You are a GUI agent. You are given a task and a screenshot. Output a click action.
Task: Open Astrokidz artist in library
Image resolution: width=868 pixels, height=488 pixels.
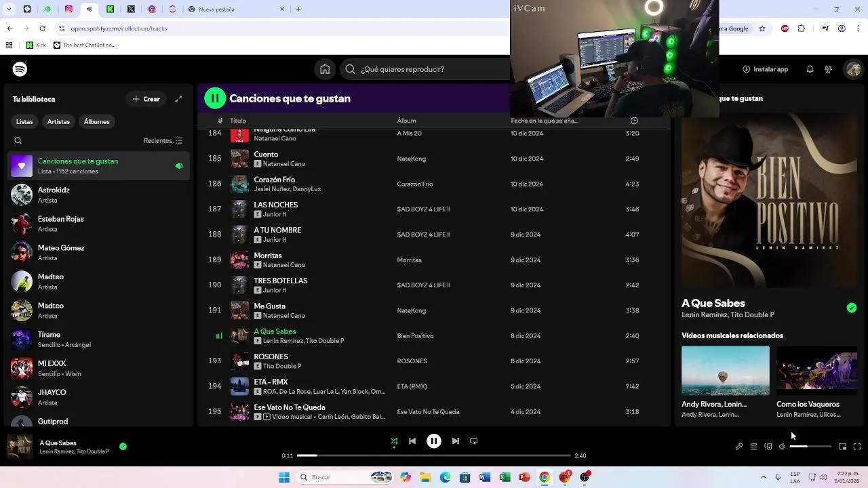pyautogui.click(x=98, y=195)
